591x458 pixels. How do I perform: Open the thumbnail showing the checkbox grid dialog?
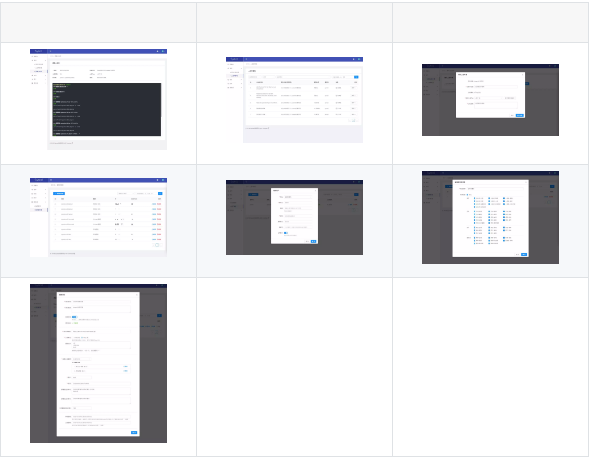[490, 218]
